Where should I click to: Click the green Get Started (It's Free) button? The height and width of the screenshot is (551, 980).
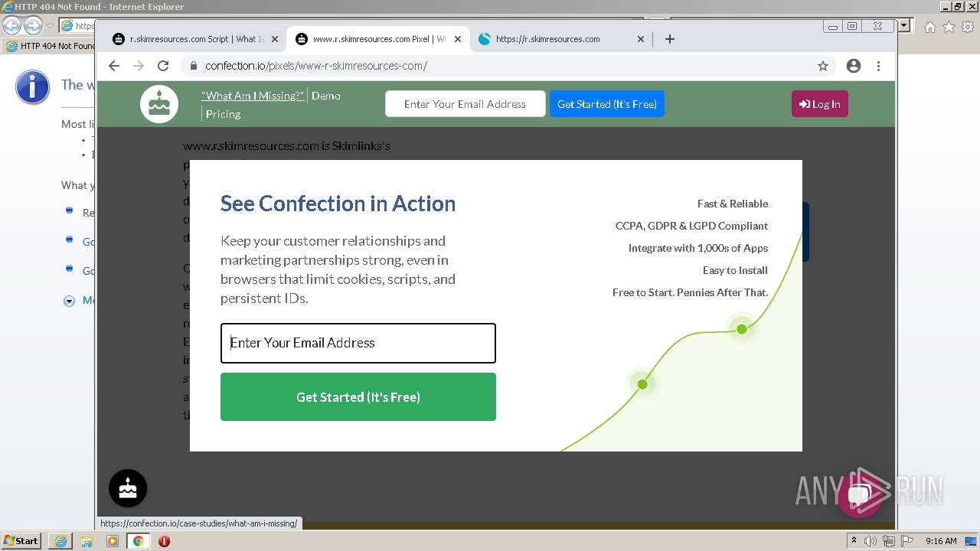click(x=358, y=396)
